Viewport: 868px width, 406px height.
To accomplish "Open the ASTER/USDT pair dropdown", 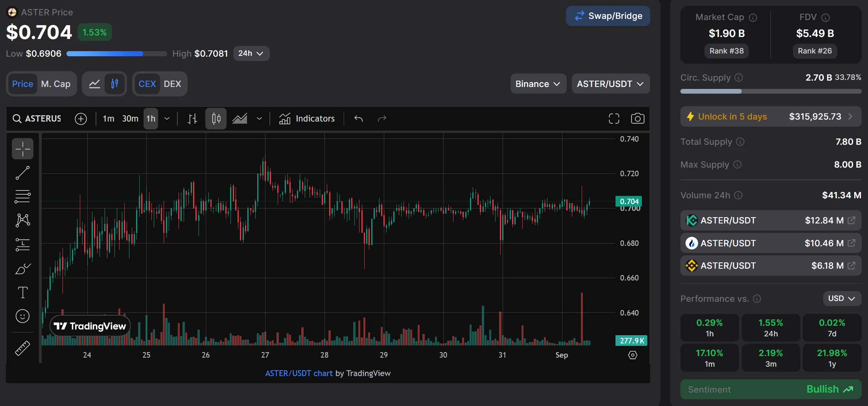I will pyautogui.click(x=610, y=84).
